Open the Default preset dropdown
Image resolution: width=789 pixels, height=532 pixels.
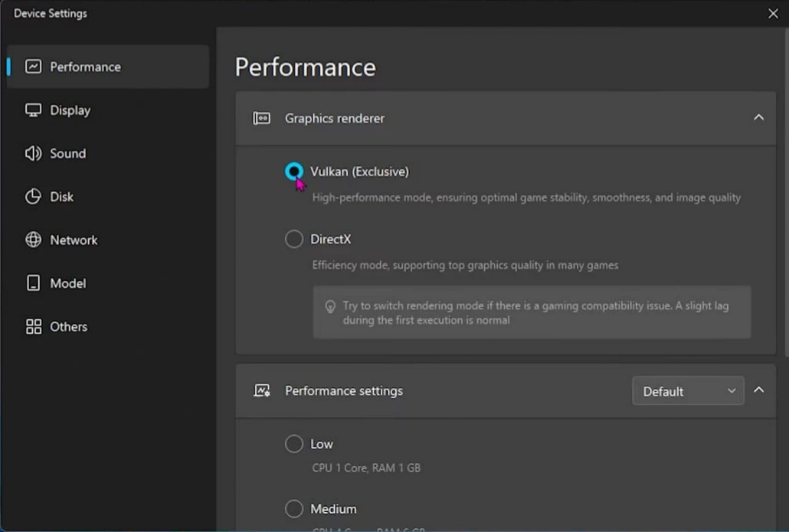(x=687, y=390)
